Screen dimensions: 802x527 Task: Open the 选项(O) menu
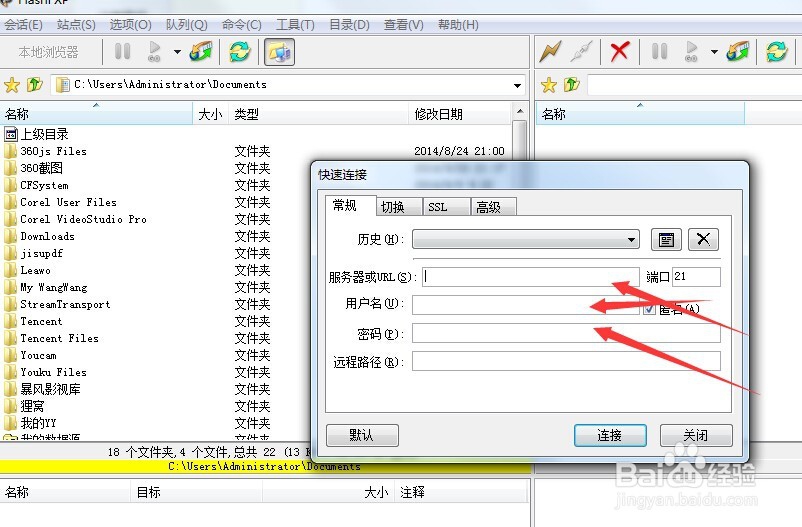point(130,25)
